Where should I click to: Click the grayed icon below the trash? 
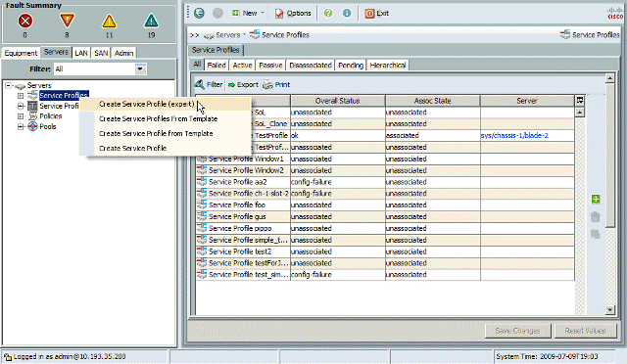pyautogui.click(x=596, y=234)
